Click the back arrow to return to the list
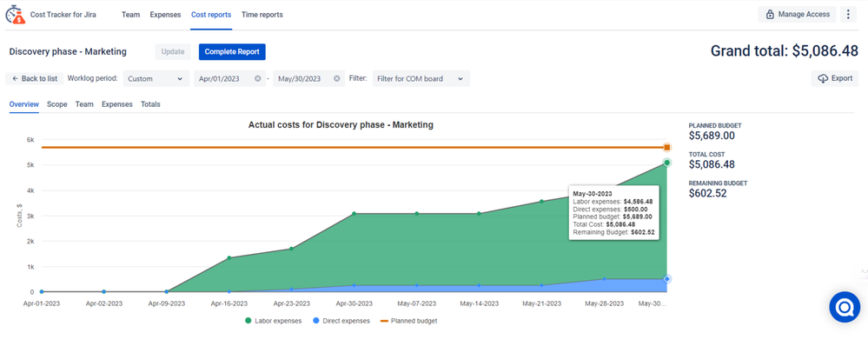The width and height of the screenshot is (868, 340). [15, 78]
